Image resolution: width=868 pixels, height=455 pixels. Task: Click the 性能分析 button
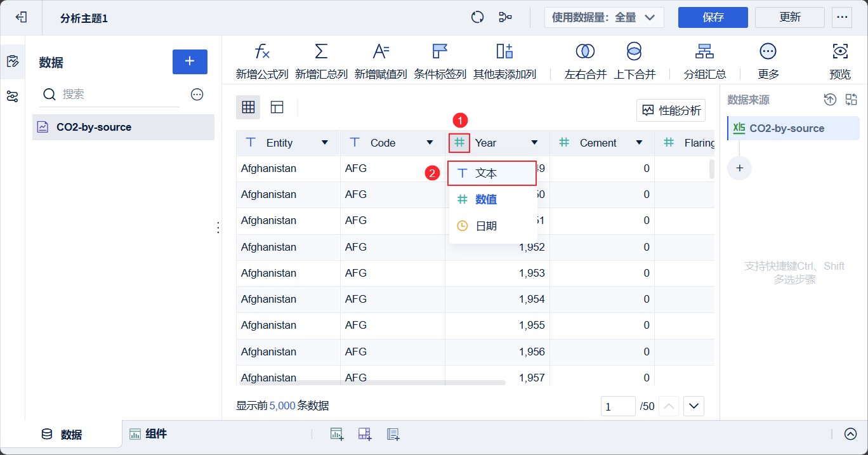click(x=671, y=110)
